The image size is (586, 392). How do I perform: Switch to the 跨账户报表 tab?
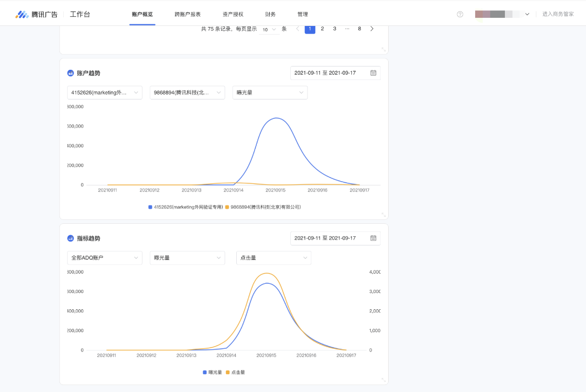pos(188,15)
